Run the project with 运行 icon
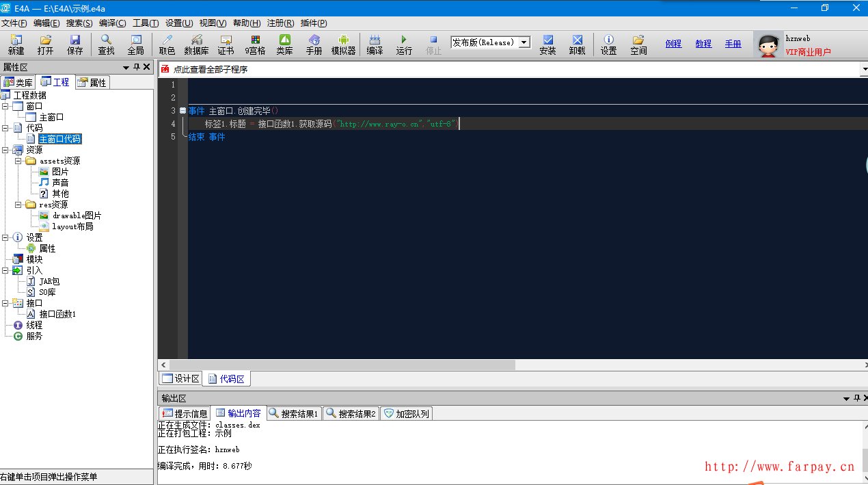Viewport: 868px width, 485px height. pos(404,44)
